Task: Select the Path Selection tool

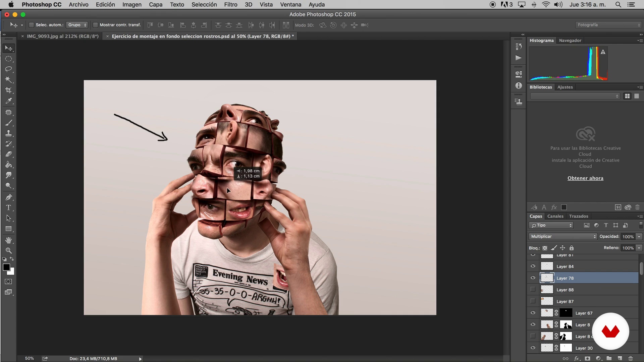Action: coord(9,218)
